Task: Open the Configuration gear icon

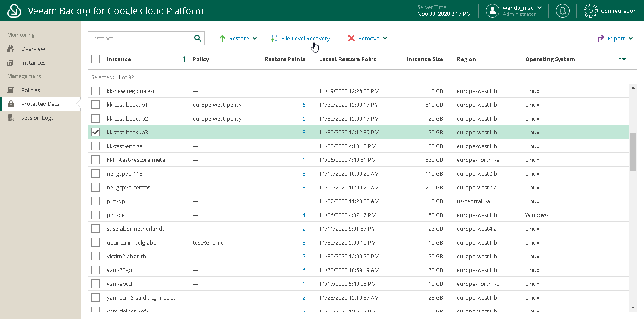Action: click(x=591, y=11)
